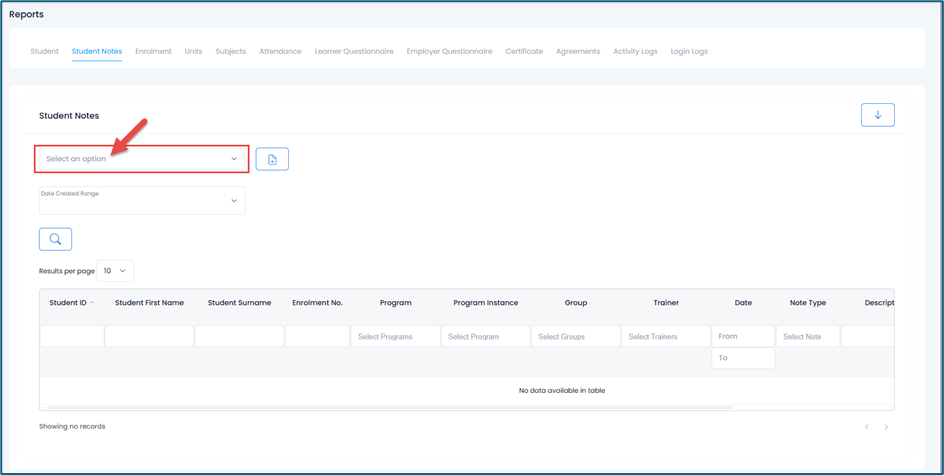This screenshot has height=475, width=944.
Task: Open the Login Logs tab
Action: [688, 51]
